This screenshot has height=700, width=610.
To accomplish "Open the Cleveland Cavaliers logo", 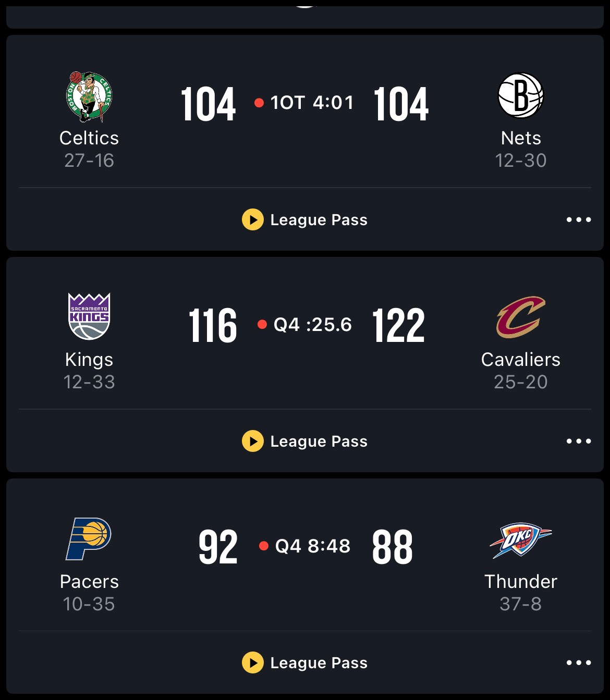I will coord(520,317).
